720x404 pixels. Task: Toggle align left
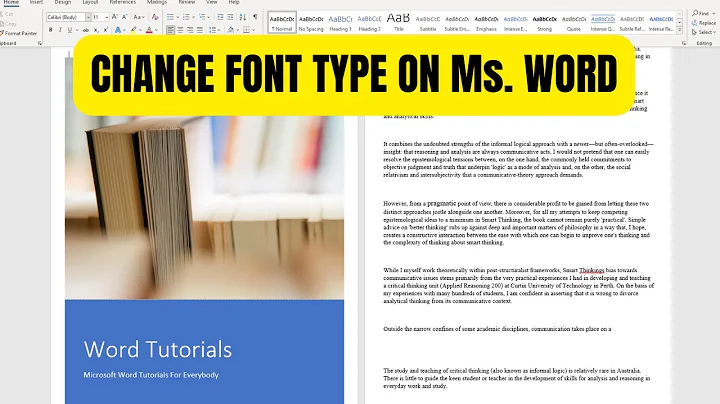[x=170, y=30]
